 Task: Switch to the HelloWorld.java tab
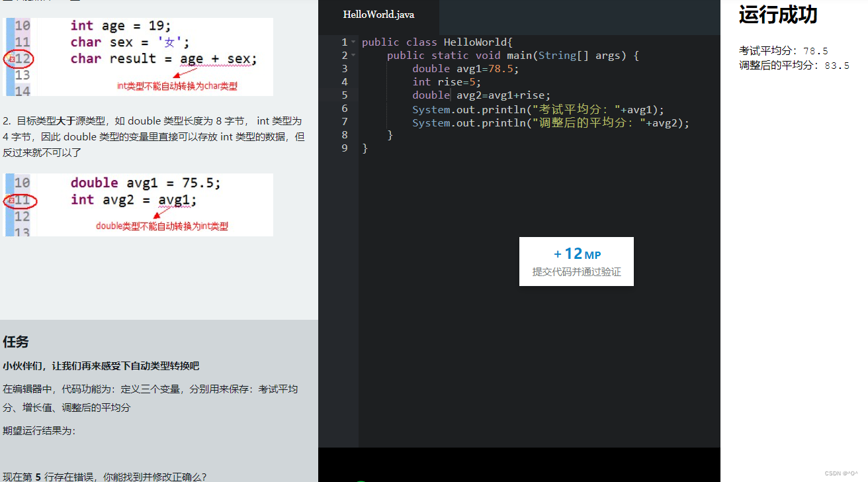click(x=378, y=14)
